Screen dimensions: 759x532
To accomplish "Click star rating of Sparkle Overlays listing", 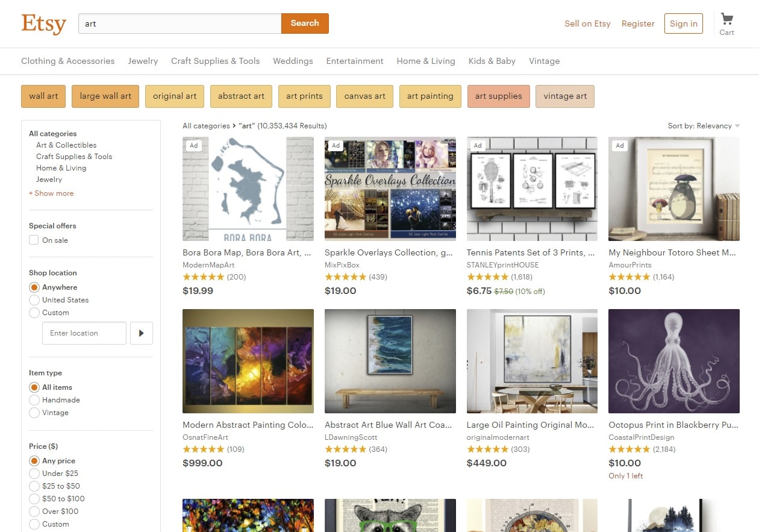I will [345, 277].
